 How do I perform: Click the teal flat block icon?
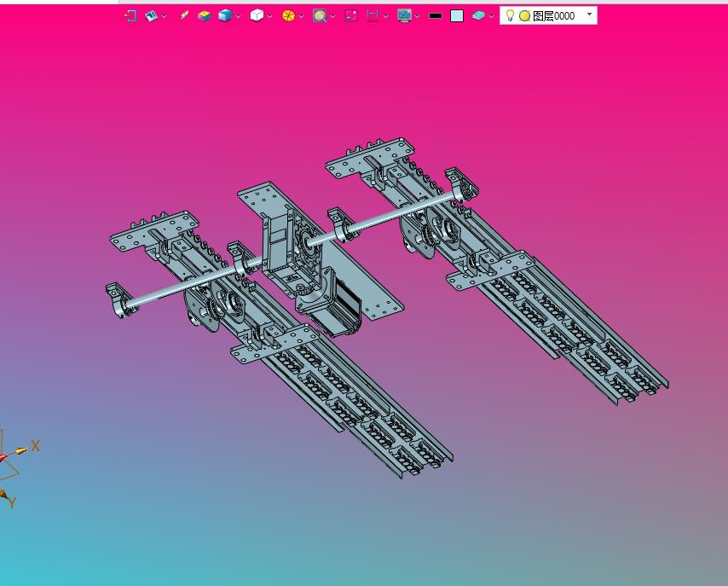tap(478, 16)
